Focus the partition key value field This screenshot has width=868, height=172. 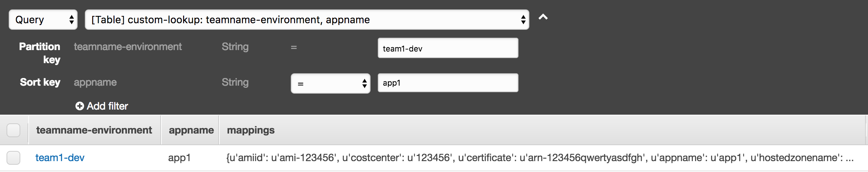[448, 48]
